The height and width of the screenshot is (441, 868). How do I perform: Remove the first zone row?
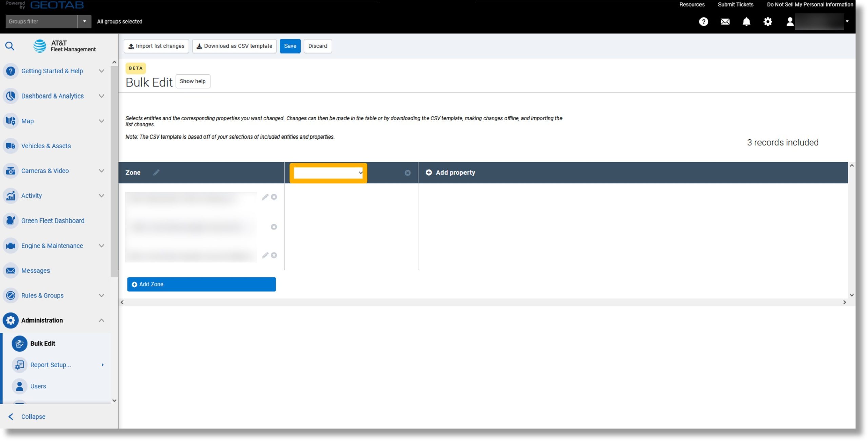(274, 197)
